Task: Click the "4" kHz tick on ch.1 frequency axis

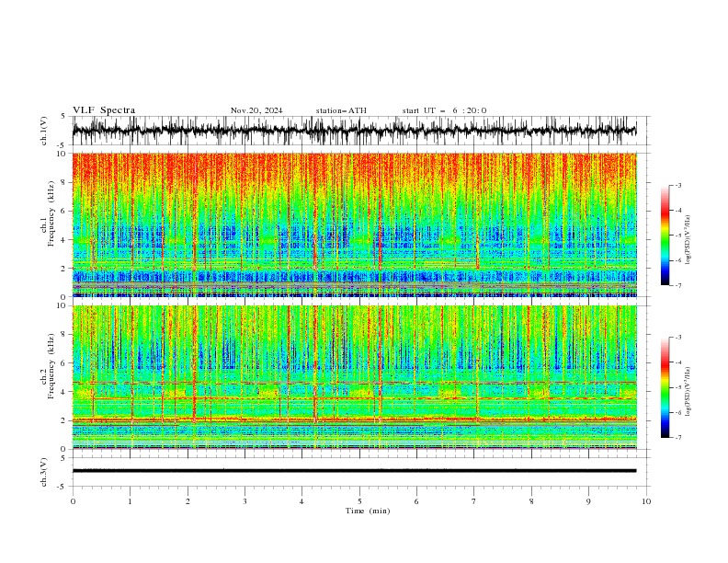Action: (63, 240)
